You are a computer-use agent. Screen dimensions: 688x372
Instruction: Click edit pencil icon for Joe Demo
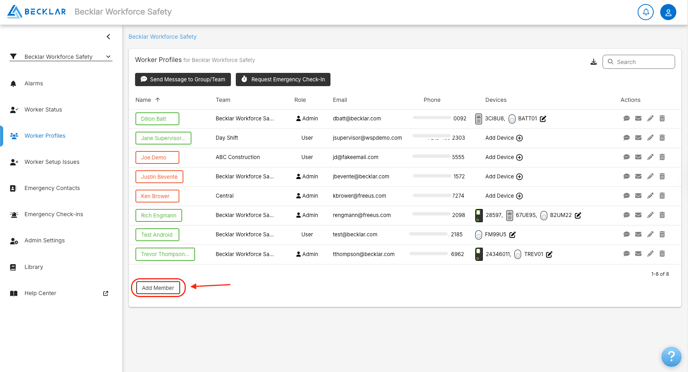point(650,157)
